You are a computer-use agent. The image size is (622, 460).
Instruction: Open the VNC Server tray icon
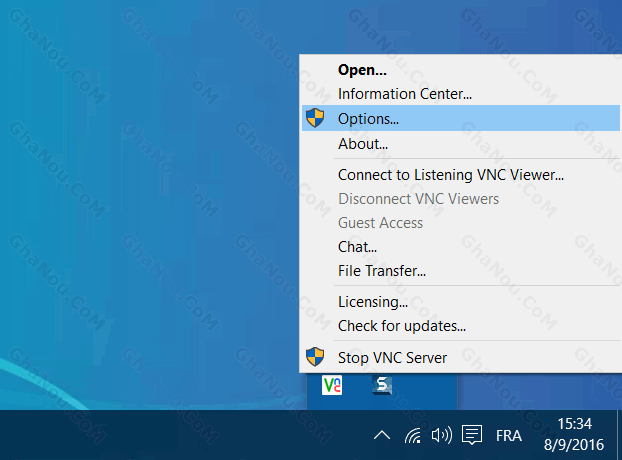332,385
